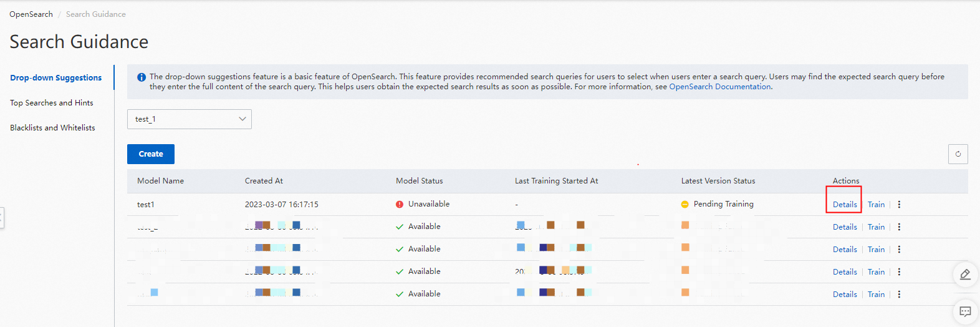Open more actions menu for test1 row
The width and height of the screenshot is (980, 327).
(x=899, y=205)
